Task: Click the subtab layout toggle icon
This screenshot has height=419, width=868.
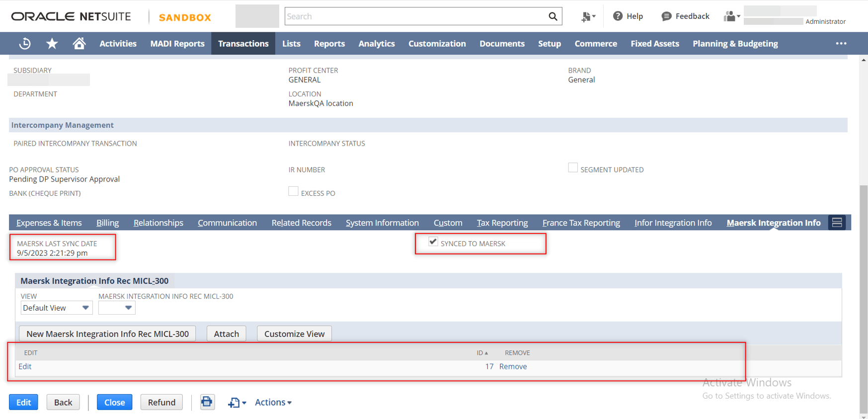Action: point(837,223)
